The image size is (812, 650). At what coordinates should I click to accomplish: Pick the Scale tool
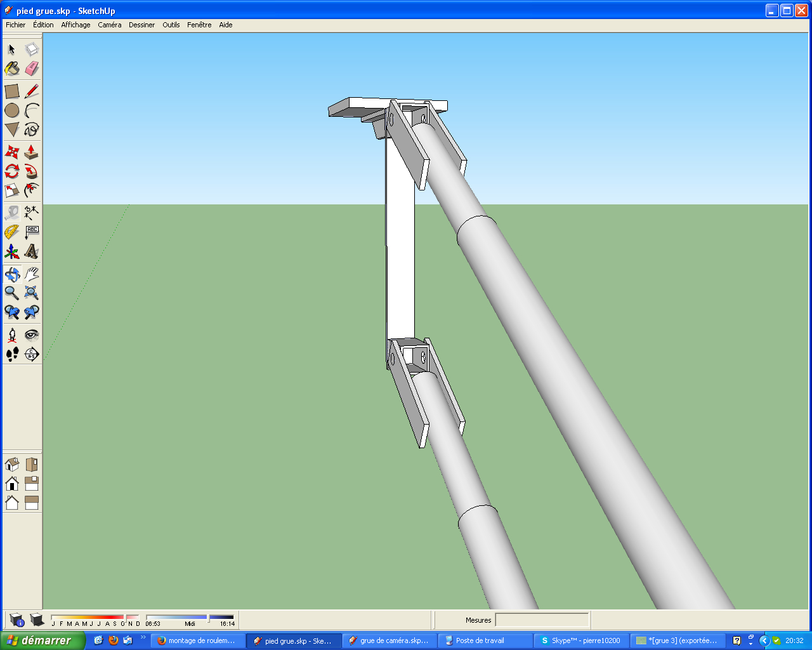click(12, 190)
